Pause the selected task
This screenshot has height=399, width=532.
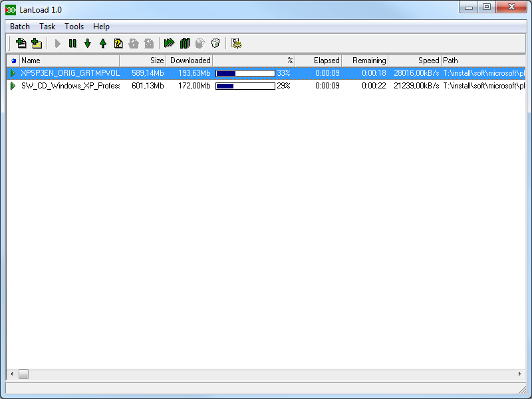(72, 43)
